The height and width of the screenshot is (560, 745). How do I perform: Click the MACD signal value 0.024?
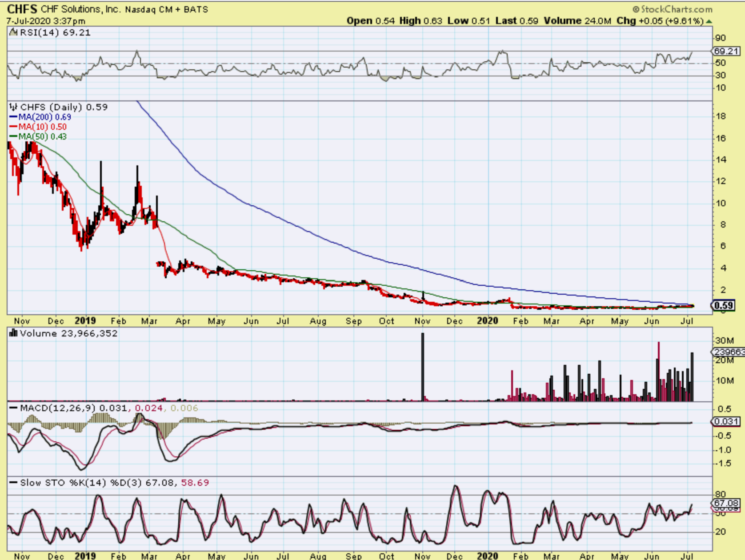(149, 408)
